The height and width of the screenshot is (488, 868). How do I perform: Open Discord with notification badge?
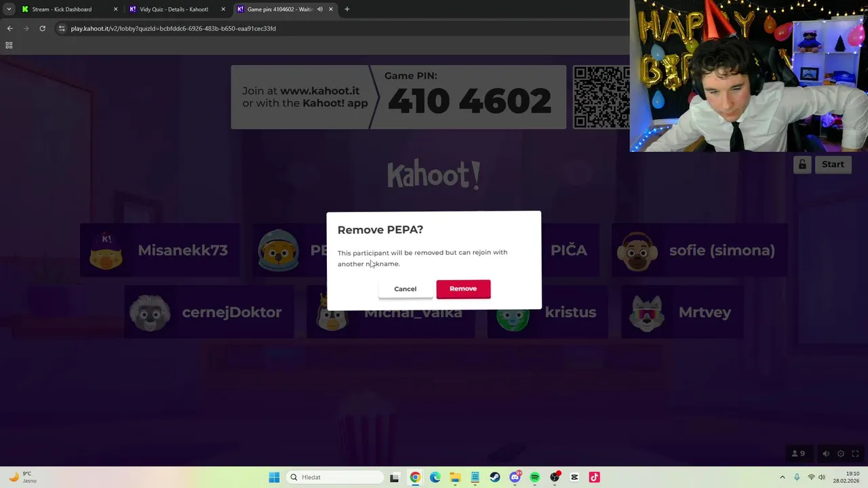pyautogui.click(x=515, y=477)
